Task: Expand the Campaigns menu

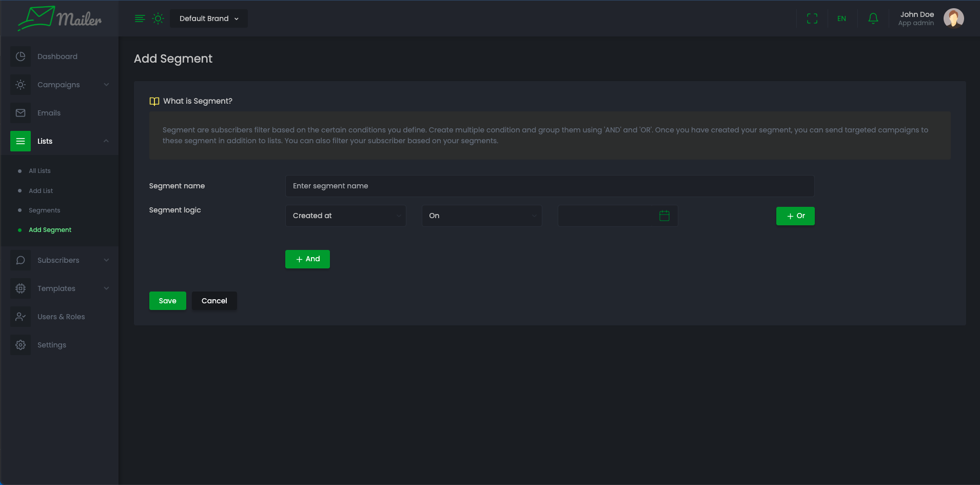Action: pyautogui.click(x=59, y=85)
